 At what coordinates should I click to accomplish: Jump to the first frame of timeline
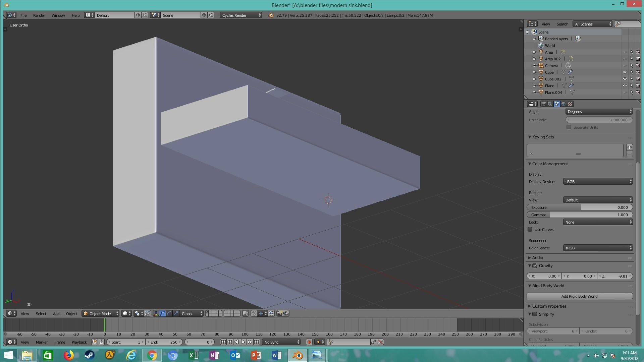tap(223, 342)
